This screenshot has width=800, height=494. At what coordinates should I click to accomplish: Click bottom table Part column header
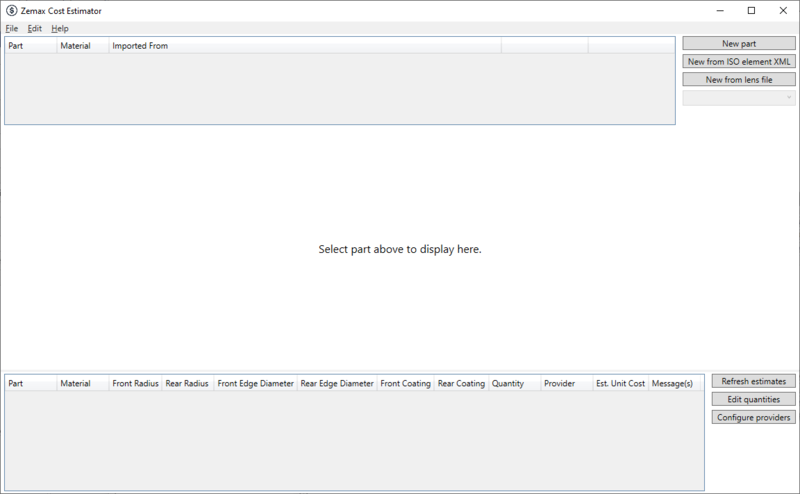click(x=31, y=383)
